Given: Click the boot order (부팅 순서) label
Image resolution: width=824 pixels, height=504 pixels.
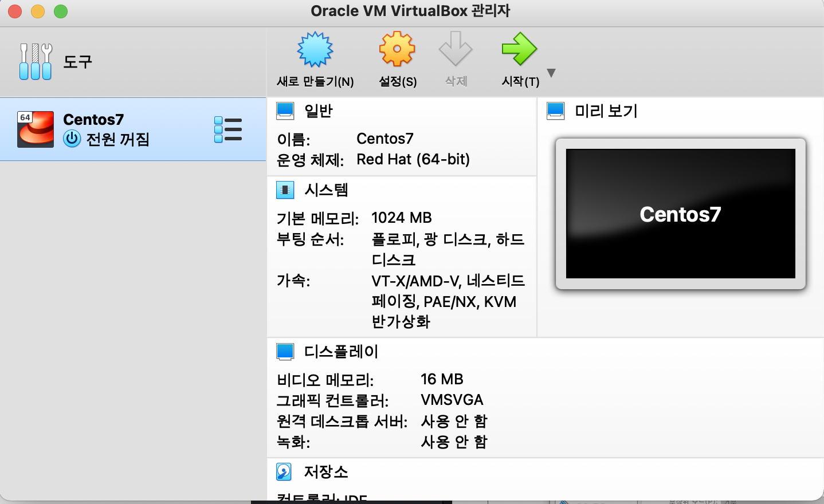Looking at the screenshot, I should [310, 239].
